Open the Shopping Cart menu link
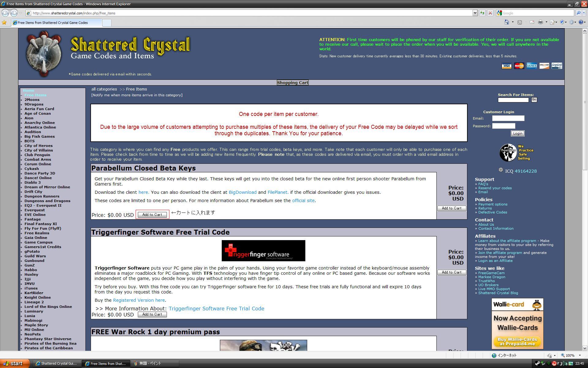The image size is (588, 368). pyautogui.click(x=292, y=82)
